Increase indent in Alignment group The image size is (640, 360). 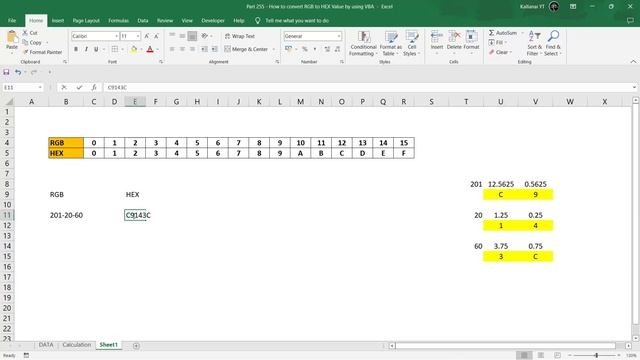[x=215, y=49]
